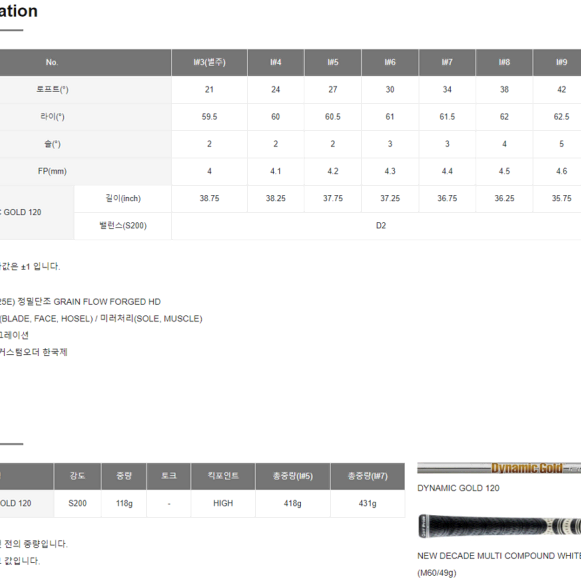The image size is (581, 581).
Task: Click lie angle value 62 under I#8
Action: pos(504,117)
